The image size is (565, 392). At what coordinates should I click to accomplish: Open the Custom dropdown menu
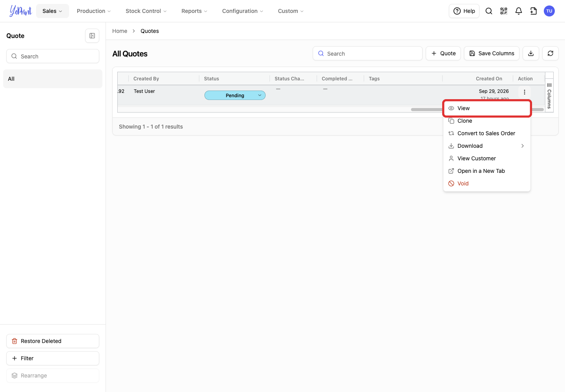click(291, 11)
